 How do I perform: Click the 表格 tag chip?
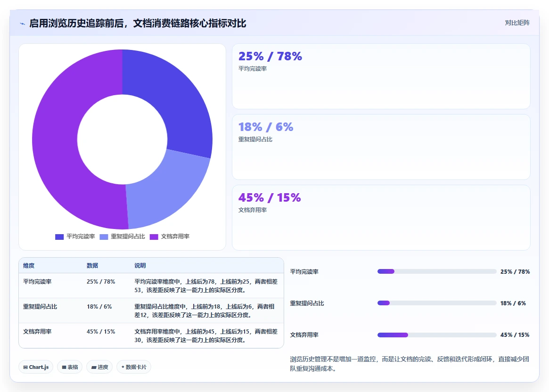click(x=70, y=367)
